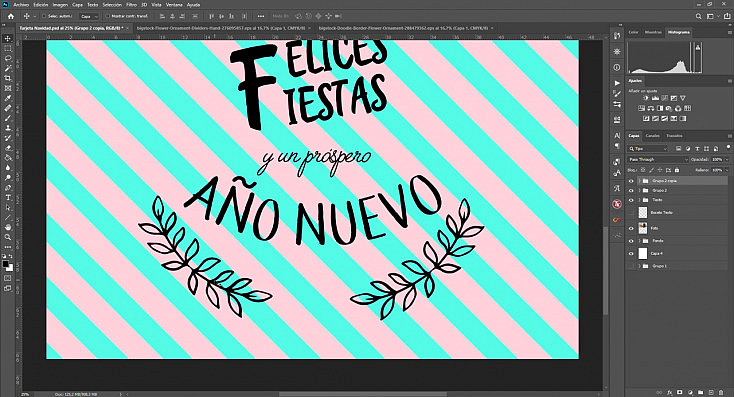Screen dimensions: 734x397
Task: Select the Brush tool
Action: [7, 118]
